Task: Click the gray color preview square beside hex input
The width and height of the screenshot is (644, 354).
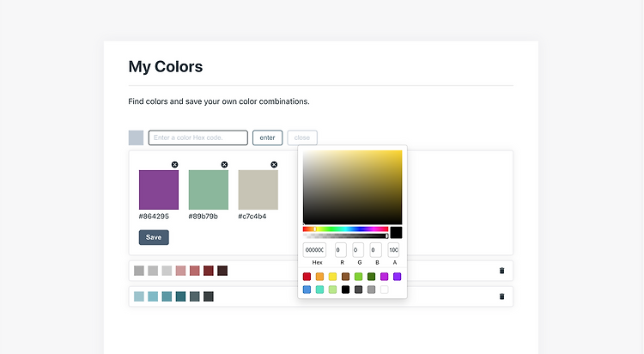Action: (x=136, y=137)
